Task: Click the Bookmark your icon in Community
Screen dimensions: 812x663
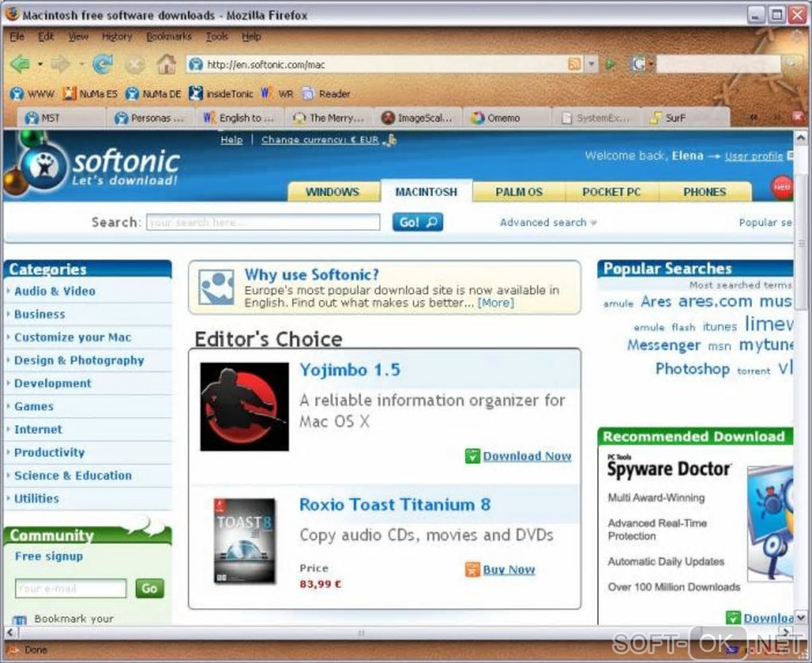Action: pyautogui.click(x=19, y=619)
